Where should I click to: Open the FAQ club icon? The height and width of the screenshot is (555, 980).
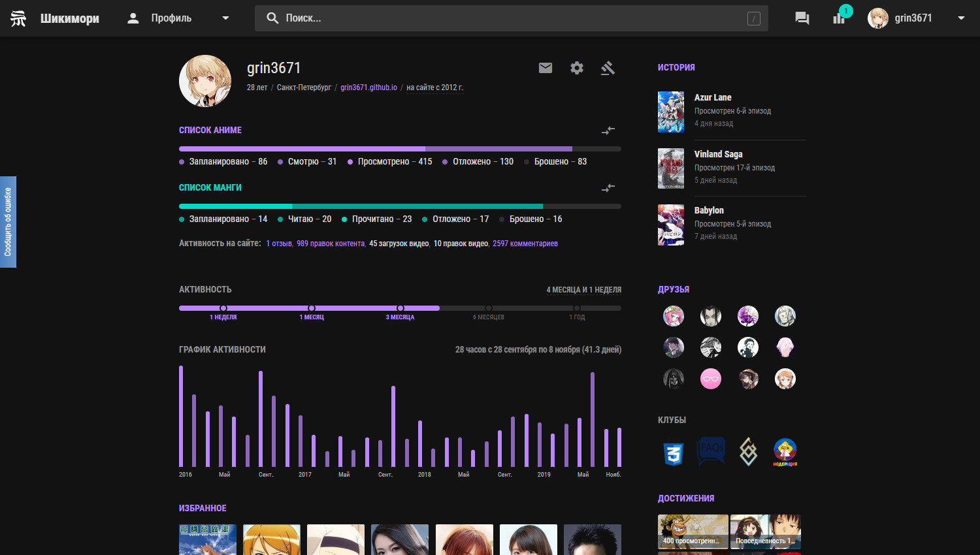711,451
